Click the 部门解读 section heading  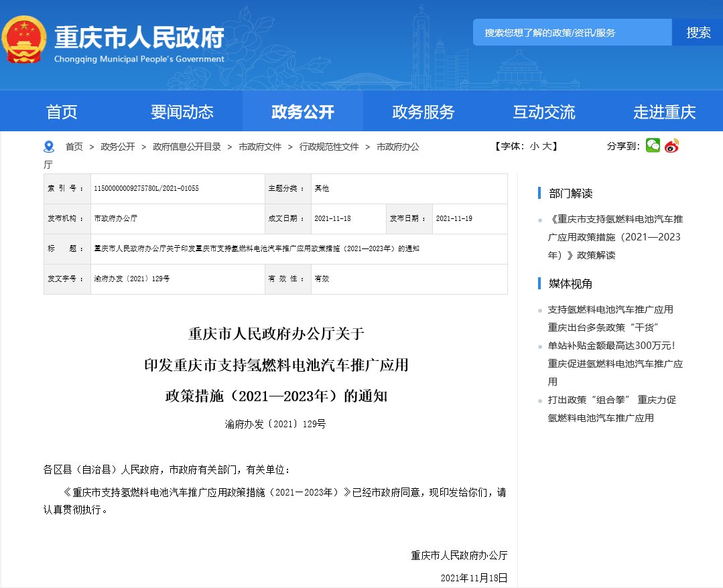click(x=570, y=194)
